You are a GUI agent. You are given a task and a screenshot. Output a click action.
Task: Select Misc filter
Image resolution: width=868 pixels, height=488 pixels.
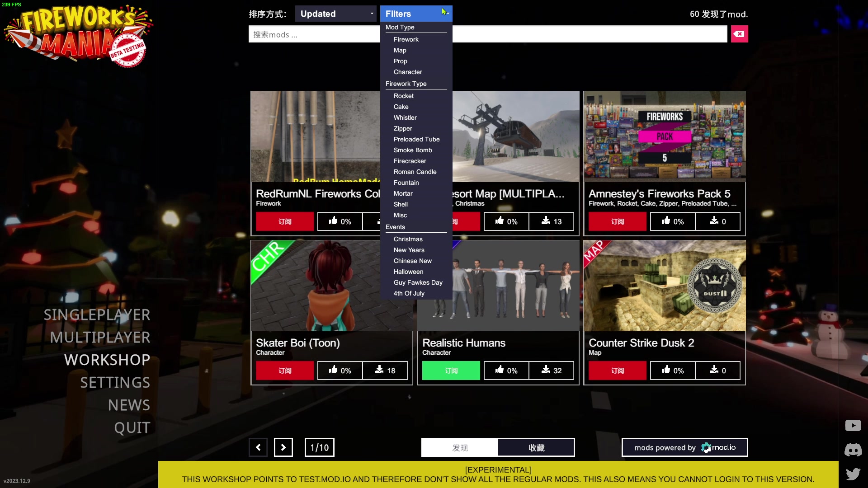(400, 215)
